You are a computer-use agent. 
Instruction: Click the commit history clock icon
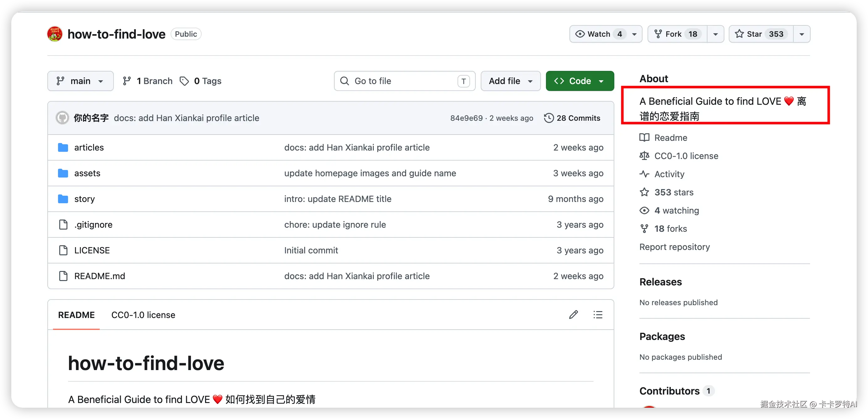click(x=548, y=118)
